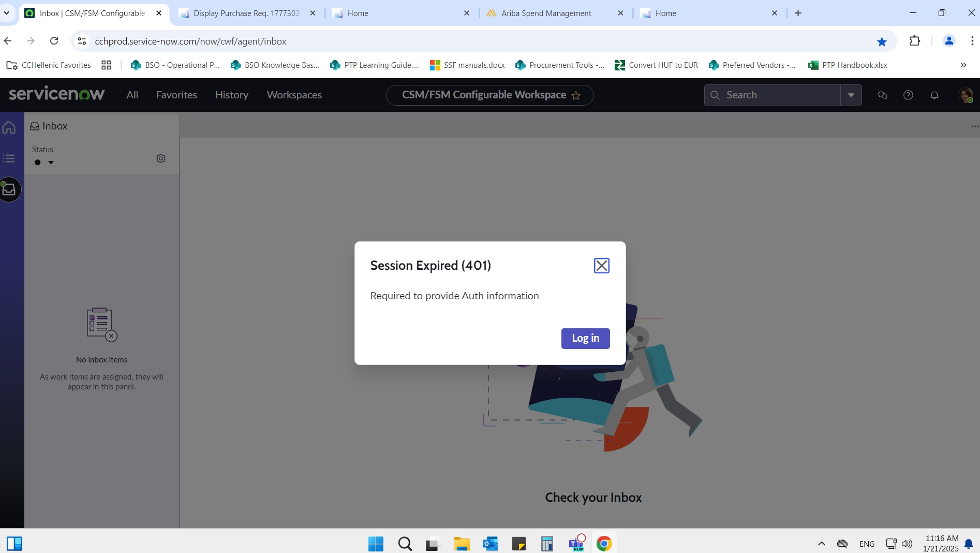Click the Log in button
Image resolution: width=980 pixels, height=553 pixels.
(585, 338)
